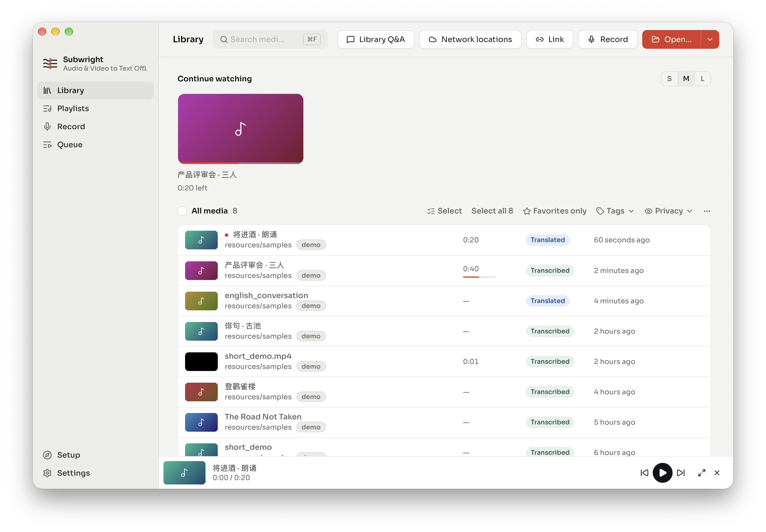Focus the Search media field
This screenshot has height=532, width=766.
point(270,39)
